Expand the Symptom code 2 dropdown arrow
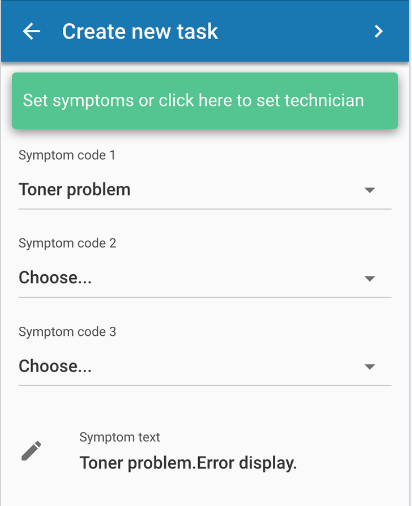Screen dimensions: 412x506 pos(370,278)
